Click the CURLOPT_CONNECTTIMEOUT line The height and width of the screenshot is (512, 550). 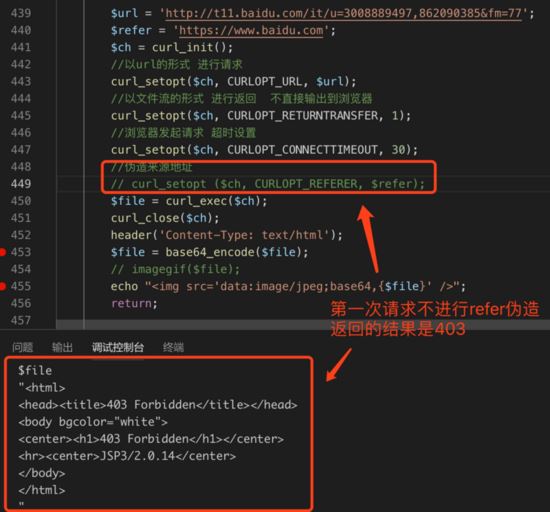(x=264, y=150)
